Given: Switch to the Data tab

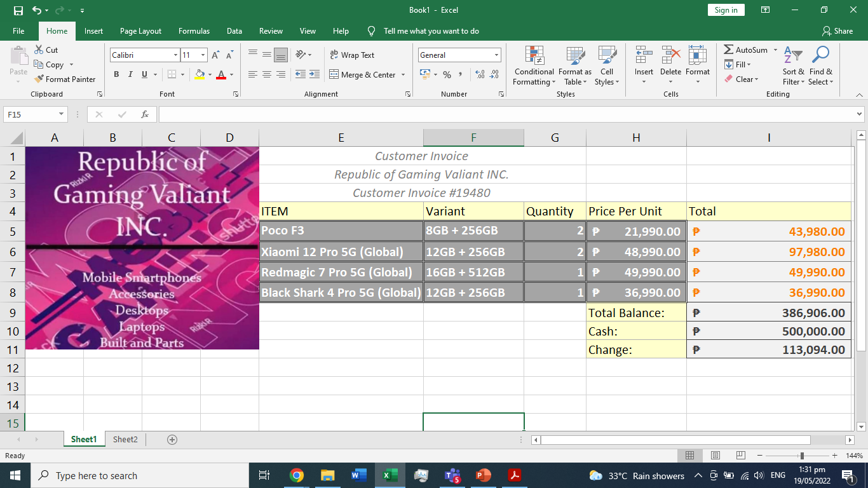Looking at the screenshot, I should click(234, 30).
